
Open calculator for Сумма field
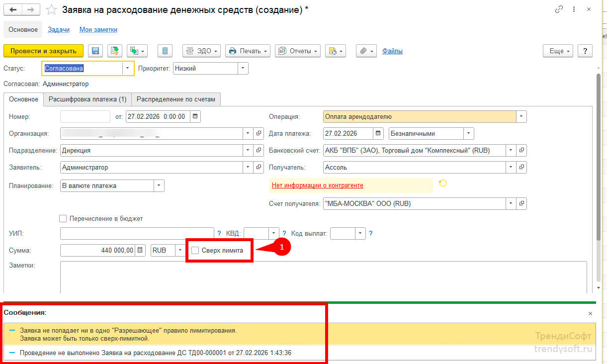[x=140, y=250]
